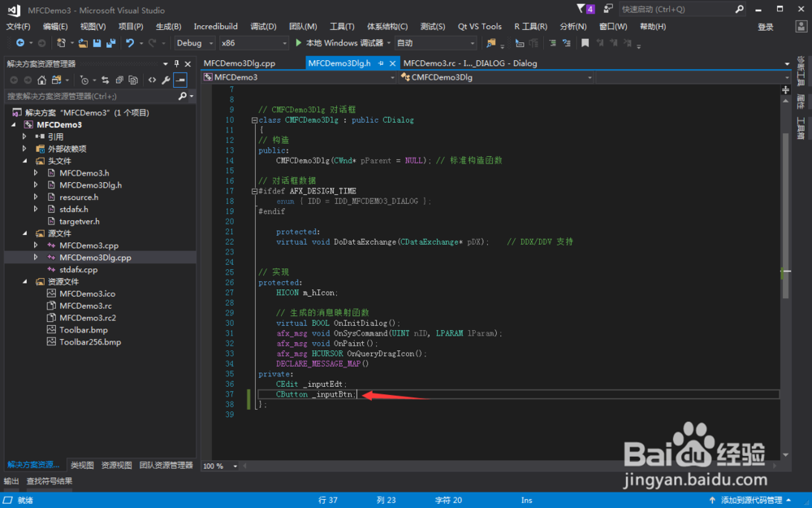Click the New Project toolbar icon
812x508 pixels.
click(61, 43)
